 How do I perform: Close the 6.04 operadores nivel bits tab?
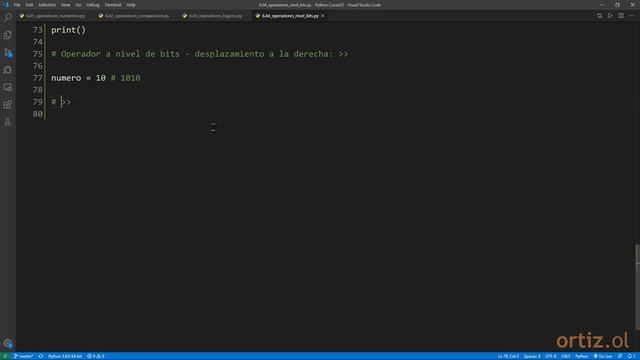pos(323,16)
